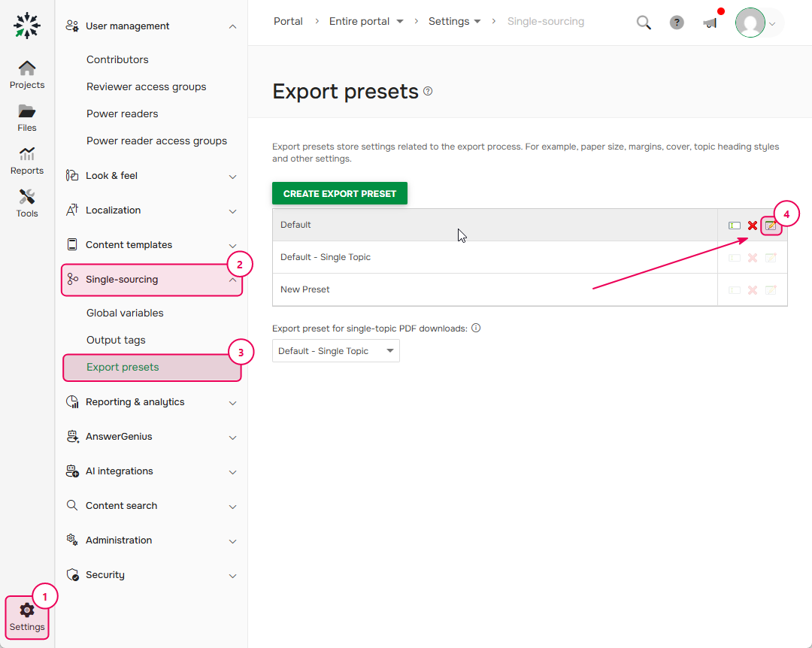This screenshot has width=812, height=648.
Task: Open Settings in the left rail
Action: [x=27, y=617]
